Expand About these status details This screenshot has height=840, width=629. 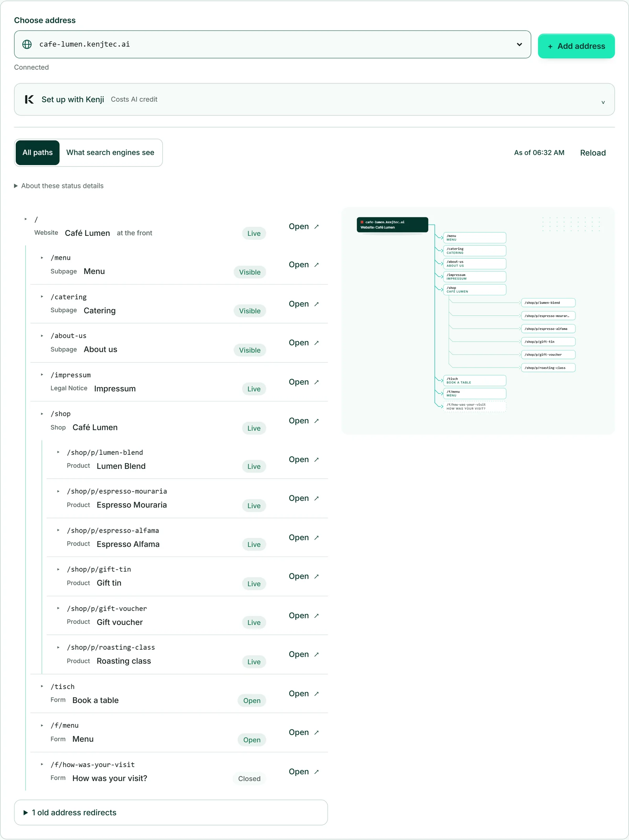pos(59,186)
